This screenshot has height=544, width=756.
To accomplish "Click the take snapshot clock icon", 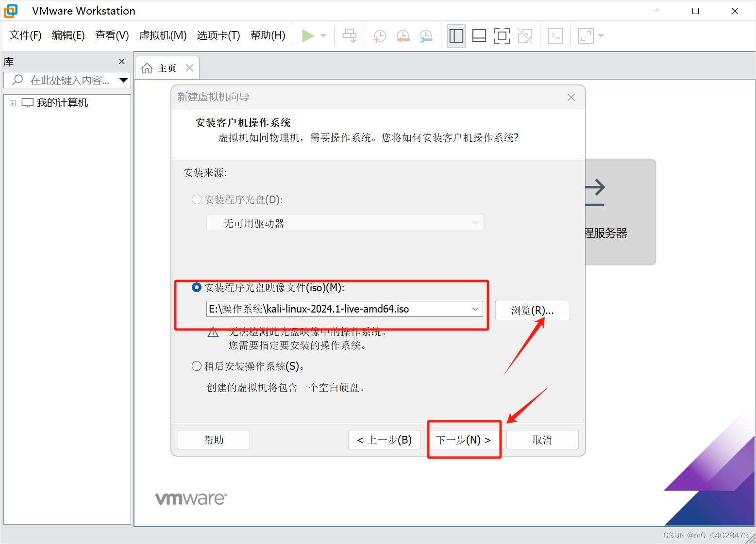I will tap(379, 36).
